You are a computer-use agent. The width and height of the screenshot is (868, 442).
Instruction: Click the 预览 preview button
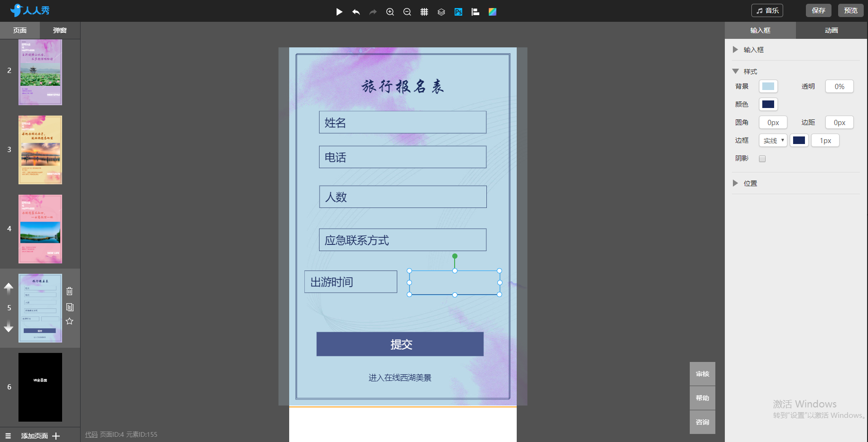[x=851, y=10]
